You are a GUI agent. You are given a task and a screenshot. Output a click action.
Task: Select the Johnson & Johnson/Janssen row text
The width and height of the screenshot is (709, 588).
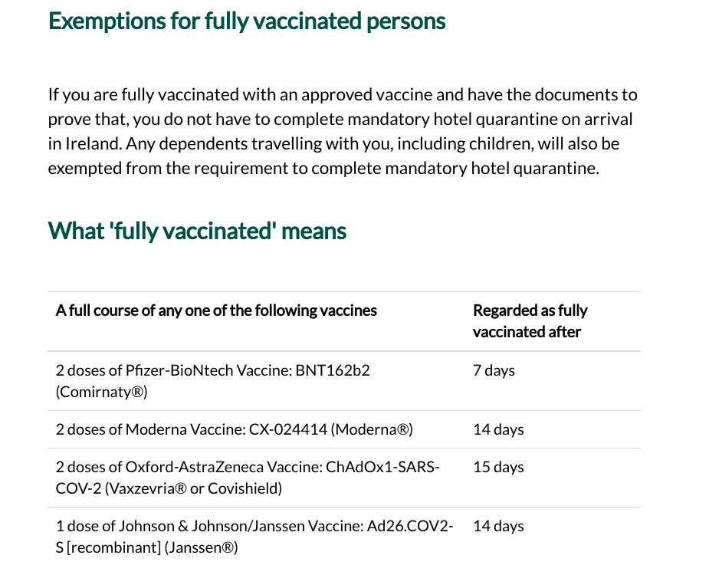click(254, 537)
